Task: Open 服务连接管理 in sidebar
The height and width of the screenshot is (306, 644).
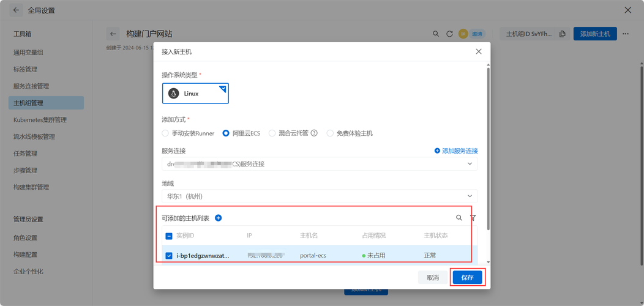Action: point(31,86)
